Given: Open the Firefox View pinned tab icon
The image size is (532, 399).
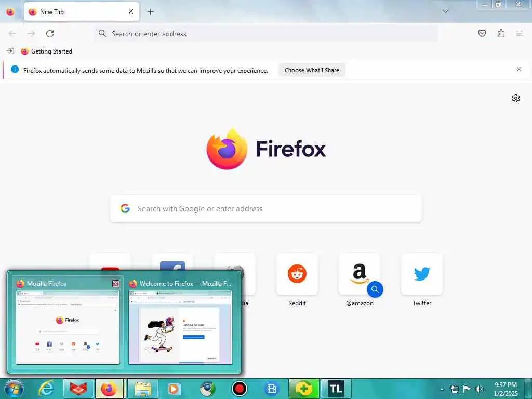Looking at the screenshot, I should 10,11.
